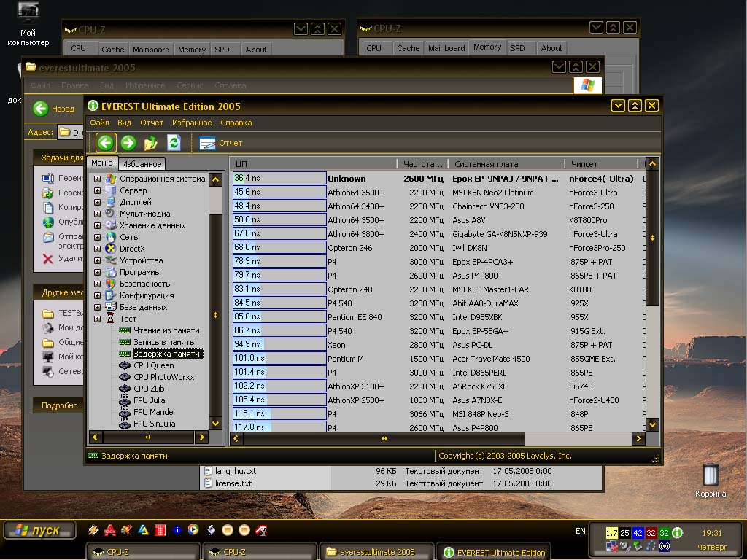
Task: Select the Операционная система Windows icon
Action: [x=111, y=179]
